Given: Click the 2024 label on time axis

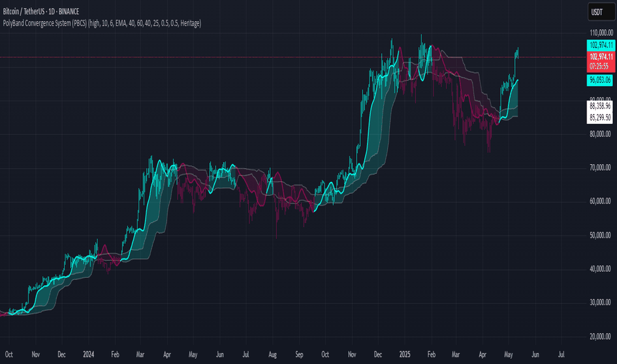Looking at the screenshot, I should (x=89, y=355).
